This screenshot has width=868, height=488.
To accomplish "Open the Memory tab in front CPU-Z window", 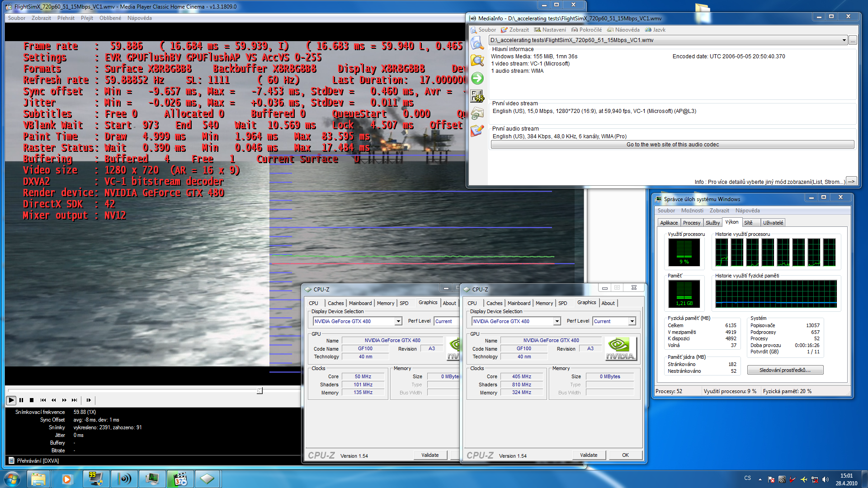I will coord(544,303).
